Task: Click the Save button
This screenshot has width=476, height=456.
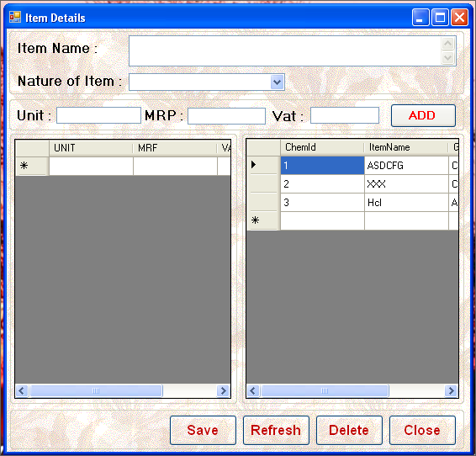Action: (x=203, y=430)
